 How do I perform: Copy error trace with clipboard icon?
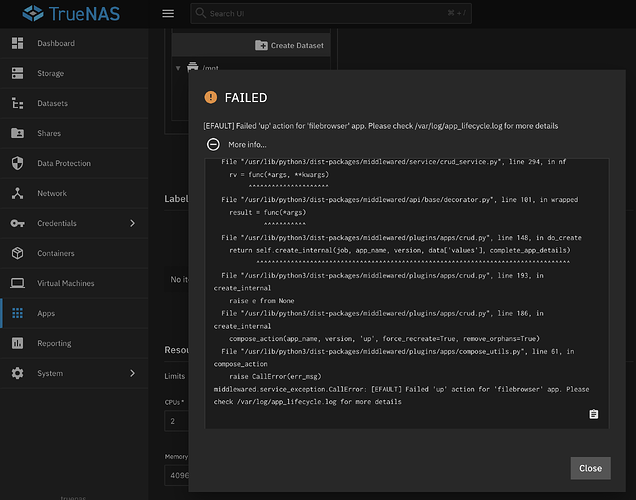pyautogui.click(x=593, y=414)
